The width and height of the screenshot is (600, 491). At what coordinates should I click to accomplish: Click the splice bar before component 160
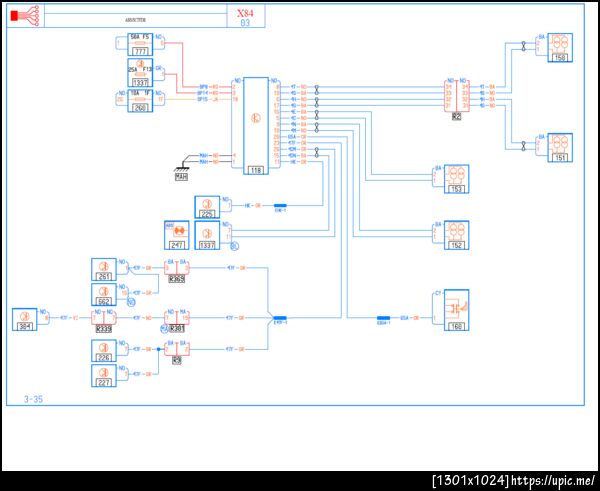point(383,318)
